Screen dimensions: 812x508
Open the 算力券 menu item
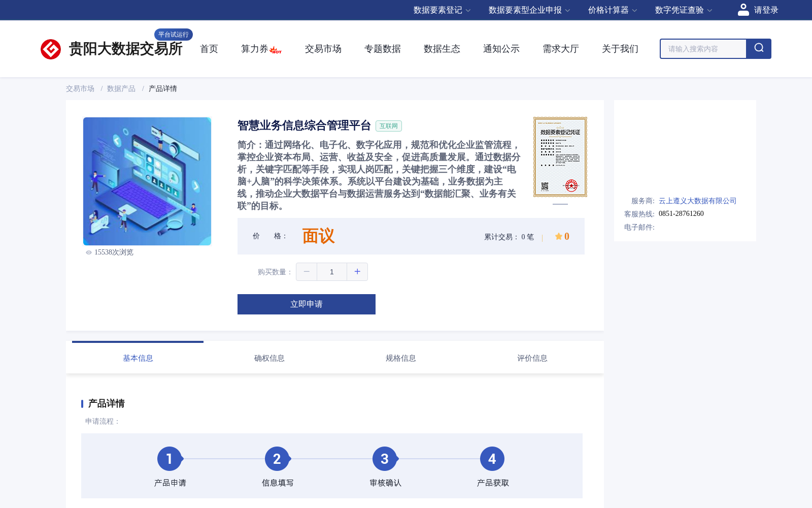tap(254, 49)
